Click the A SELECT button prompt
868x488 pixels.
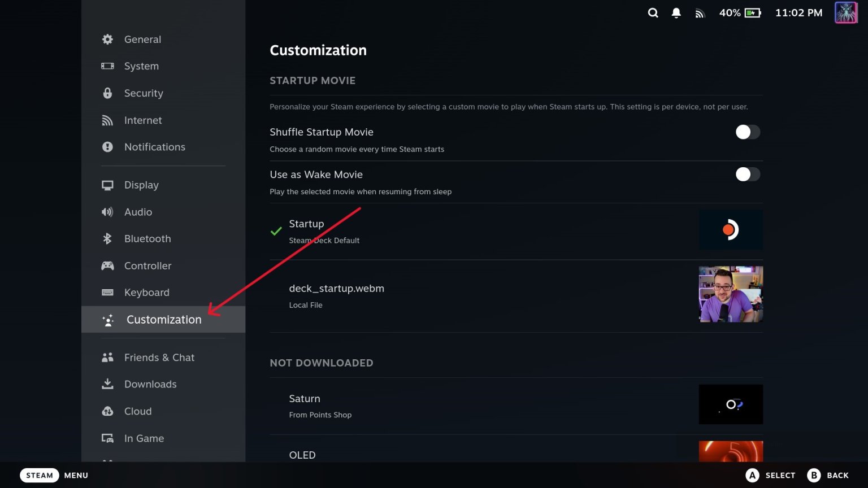tap(770, 475)
